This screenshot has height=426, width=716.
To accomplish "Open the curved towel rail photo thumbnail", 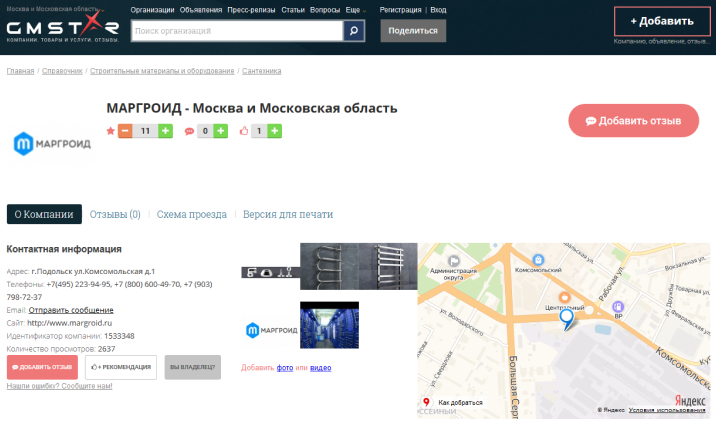I will coord(329,266).
